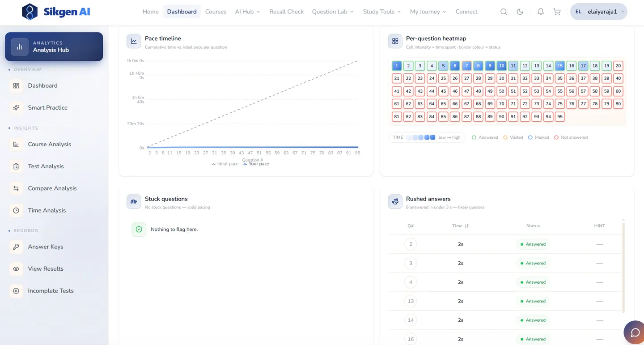The width and height of the screenshot is (644, 345).
Task: Sort the table by Time column
Action: click(x=461, y=226)
